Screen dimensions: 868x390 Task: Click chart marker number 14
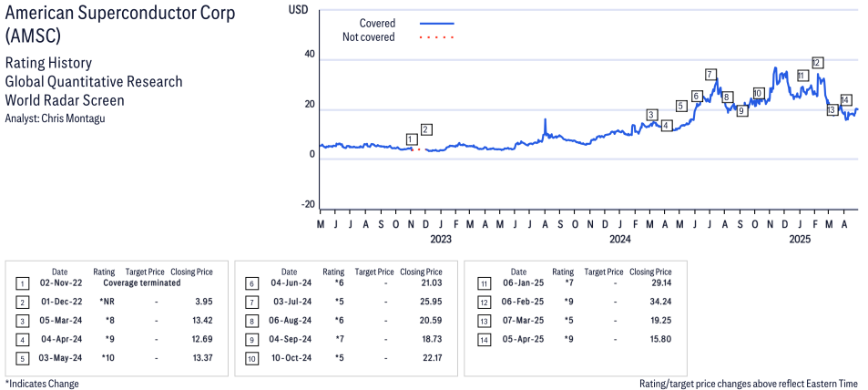tap(845, 99)
